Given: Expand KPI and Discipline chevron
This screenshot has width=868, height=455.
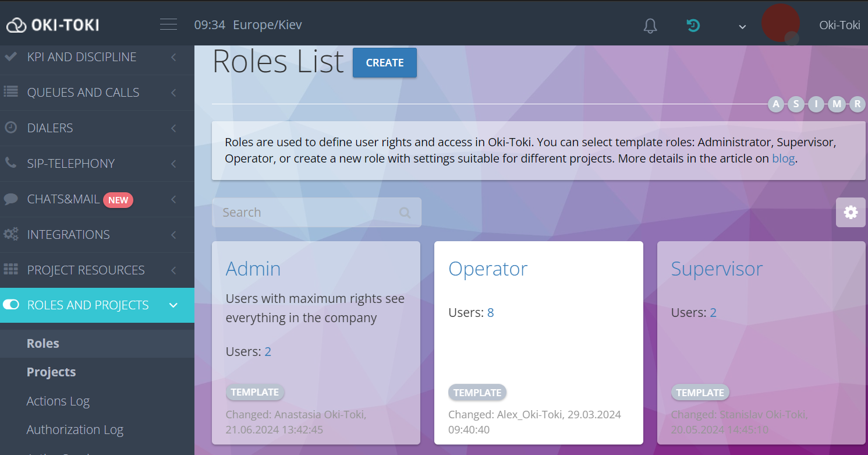Looking at the screenshot, I should [173, 57].
